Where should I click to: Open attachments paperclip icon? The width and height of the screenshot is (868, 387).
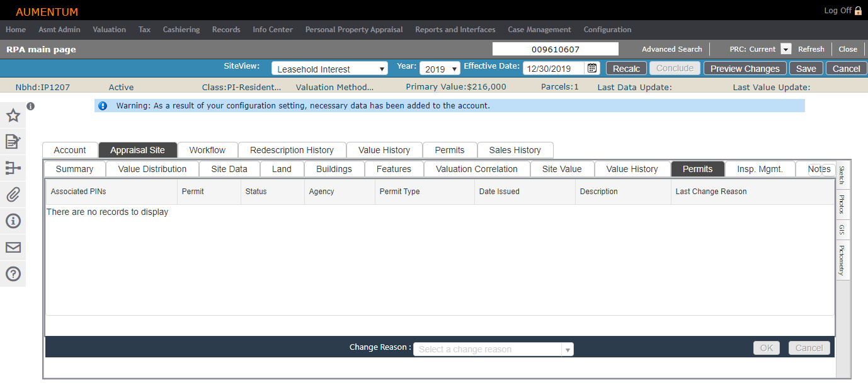point(13,195)
